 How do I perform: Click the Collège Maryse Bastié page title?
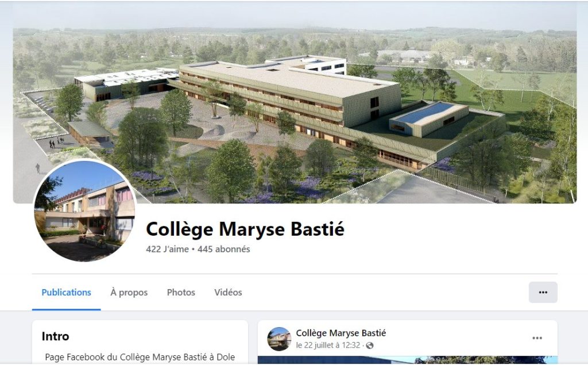point(245,229)
